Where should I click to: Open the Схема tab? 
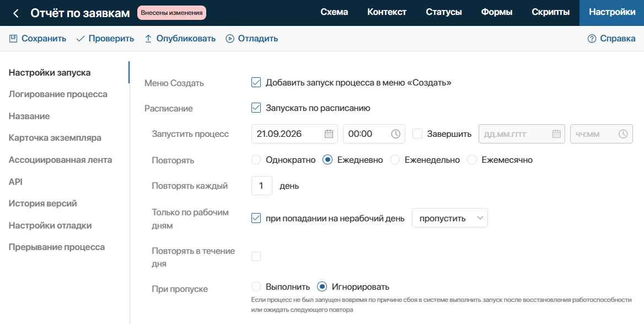[334, 12]
